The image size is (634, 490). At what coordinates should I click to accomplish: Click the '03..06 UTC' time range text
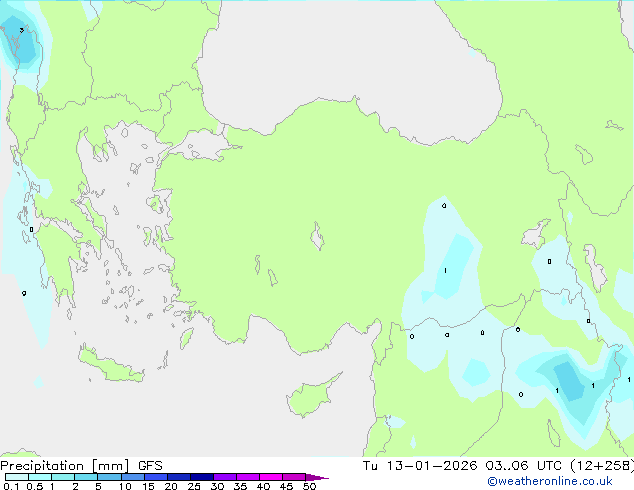pos(524,466)
